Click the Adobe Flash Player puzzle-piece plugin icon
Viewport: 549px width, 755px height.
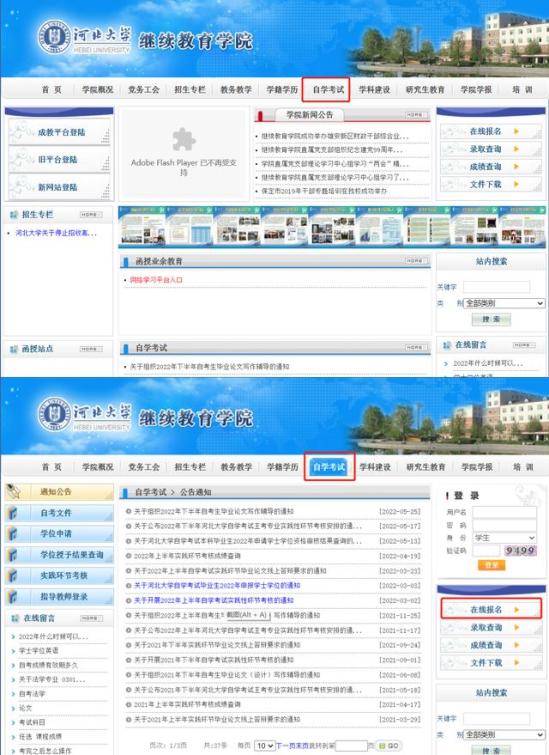pyautogui.click(x=184, y=140)
